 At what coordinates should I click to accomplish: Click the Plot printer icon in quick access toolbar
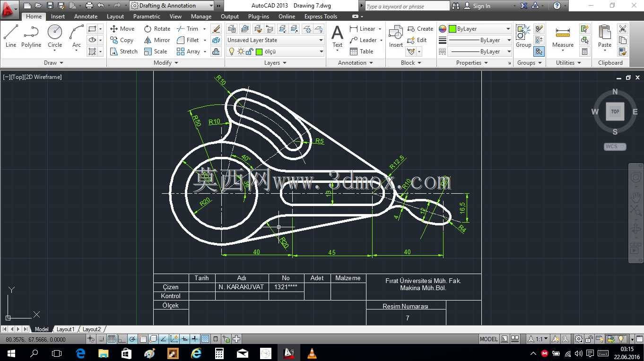coord(89,6)
